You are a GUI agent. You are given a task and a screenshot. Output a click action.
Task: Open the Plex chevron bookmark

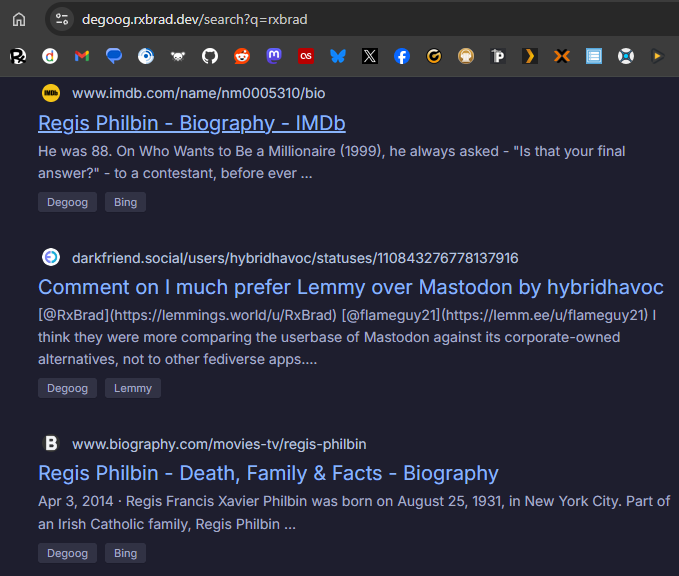tap(530, 56)
